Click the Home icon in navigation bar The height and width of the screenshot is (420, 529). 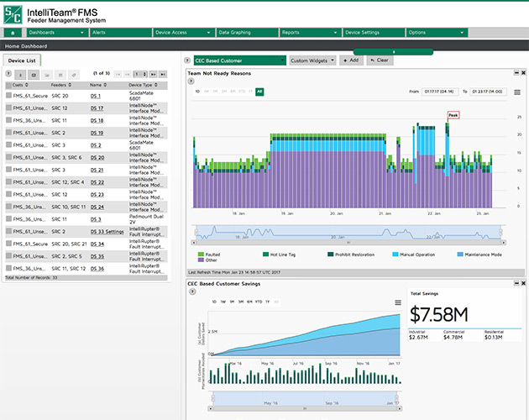tap(13, 32)
